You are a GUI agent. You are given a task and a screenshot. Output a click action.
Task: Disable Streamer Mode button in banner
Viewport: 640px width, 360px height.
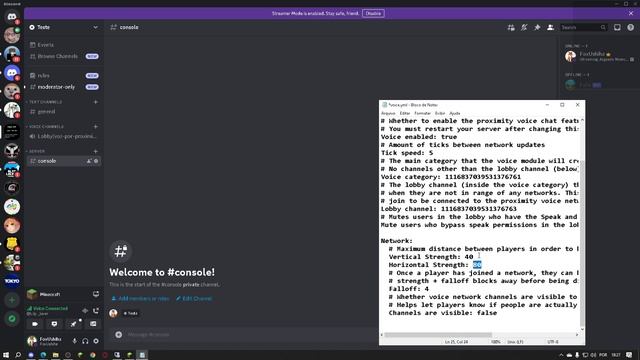[x=373, y=13]
